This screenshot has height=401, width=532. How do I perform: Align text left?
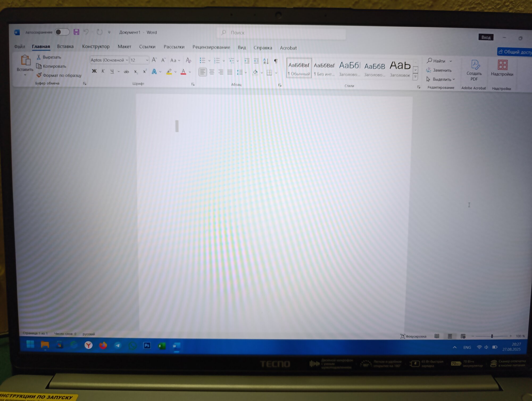[203, 72]
